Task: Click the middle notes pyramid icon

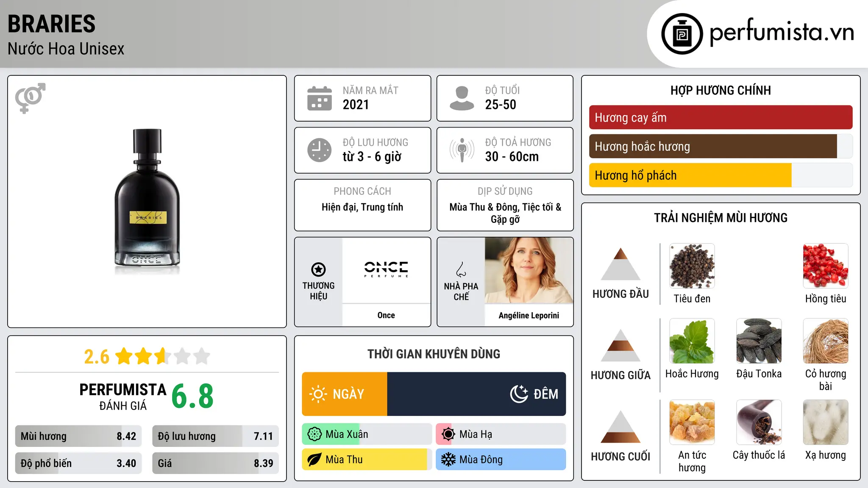Action: 620,345
